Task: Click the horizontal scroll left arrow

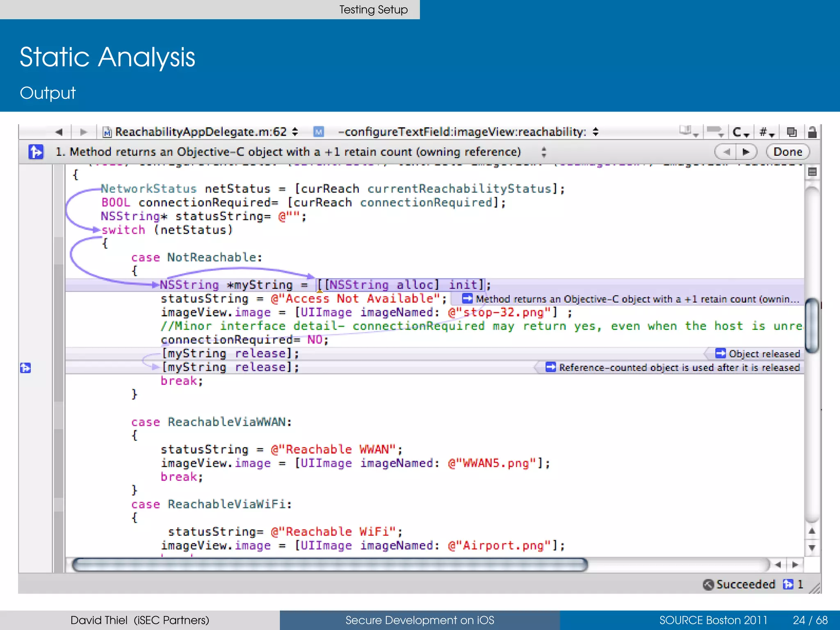Action: tap(778, 565)
